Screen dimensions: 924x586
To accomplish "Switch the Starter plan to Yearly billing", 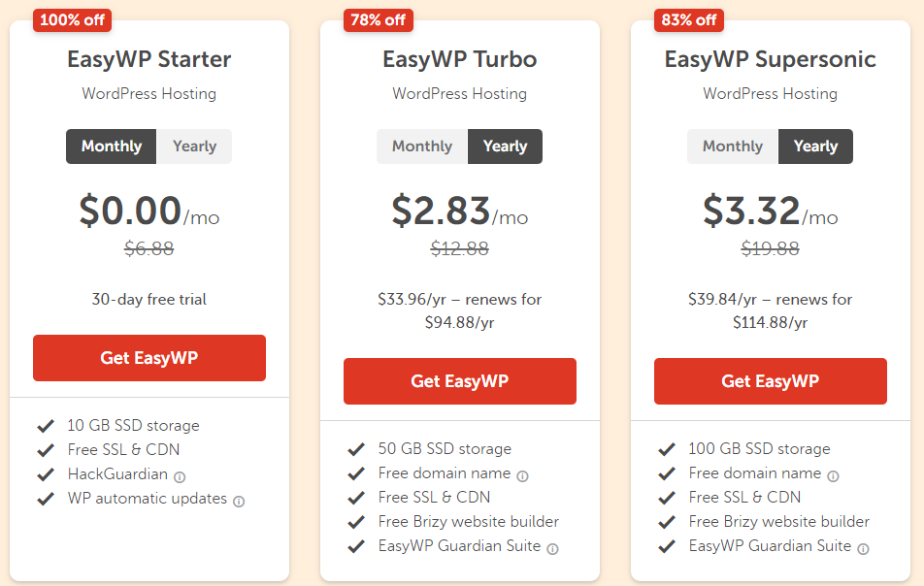I will coord(194,146).
